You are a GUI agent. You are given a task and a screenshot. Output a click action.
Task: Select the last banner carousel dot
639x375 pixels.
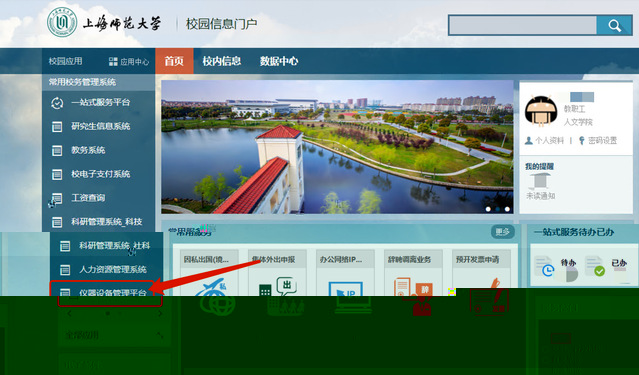point(507,209)
